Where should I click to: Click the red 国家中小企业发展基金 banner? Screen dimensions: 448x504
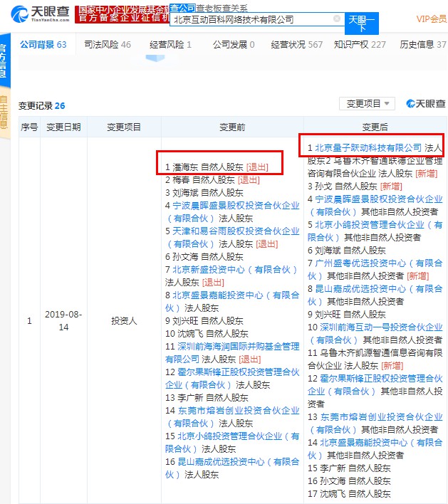click(123, 14)
